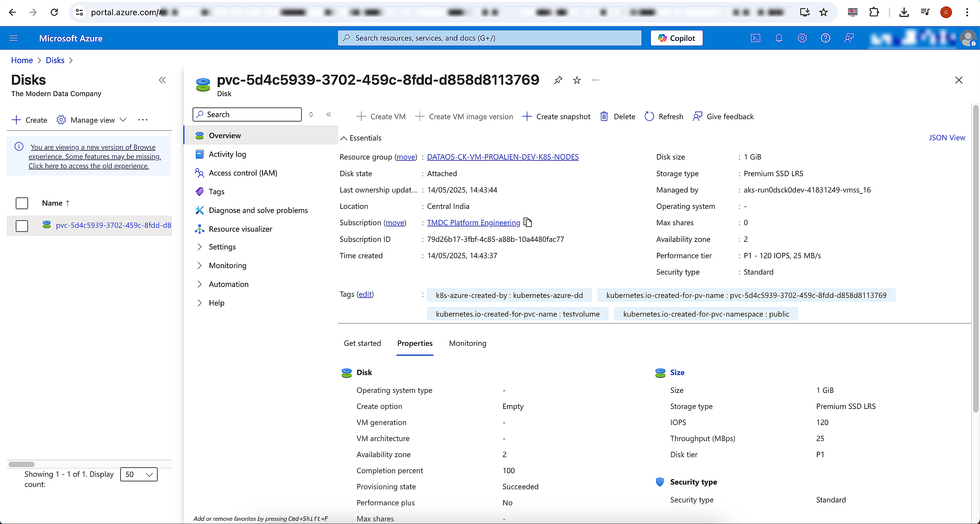Open Cloud Shell from the top bar
This screenshot has height=524, width=980.
pyautogui.click(x=755, y=38)
